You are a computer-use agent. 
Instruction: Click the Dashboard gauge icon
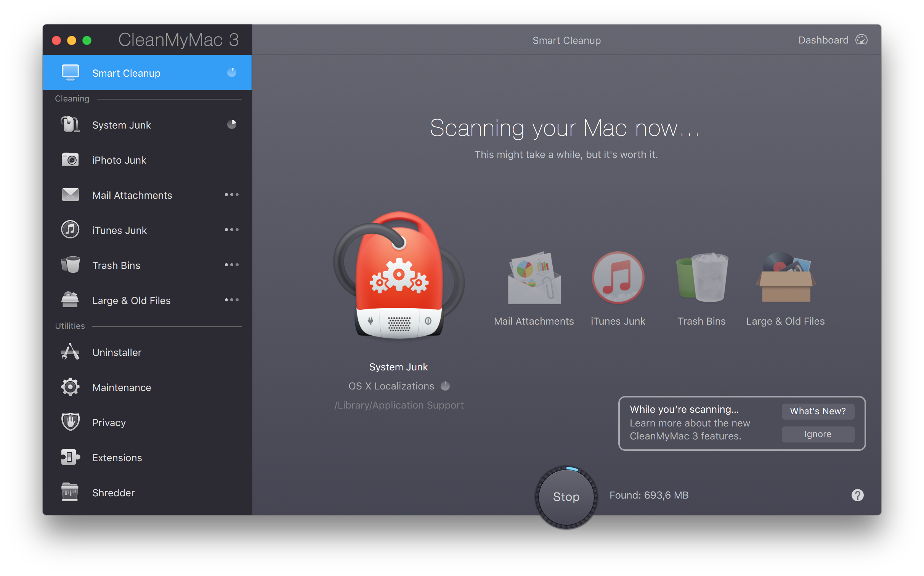click(861, 40)
